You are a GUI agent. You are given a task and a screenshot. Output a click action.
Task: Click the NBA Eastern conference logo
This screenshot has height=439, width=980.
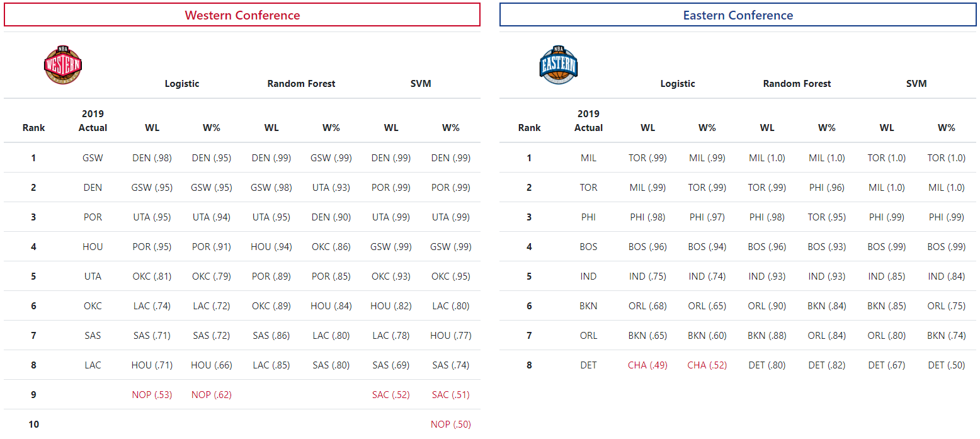[x=559, y=65]
